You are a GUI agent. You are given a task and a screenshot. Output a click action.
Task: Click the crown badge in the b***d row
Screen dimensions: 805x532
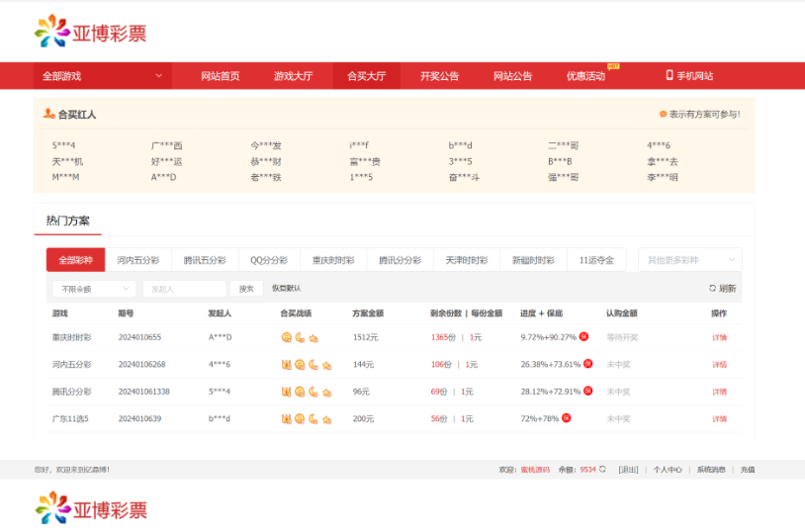287,419
